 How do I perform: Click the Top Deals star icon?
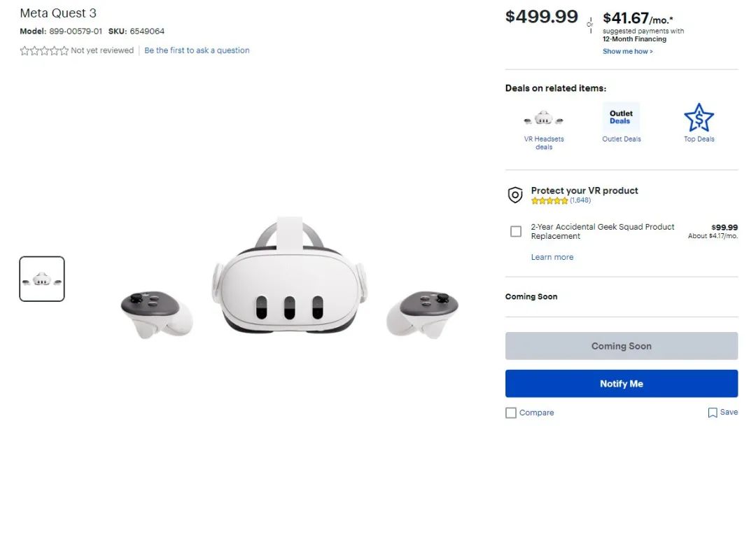(x=699, y=117)
